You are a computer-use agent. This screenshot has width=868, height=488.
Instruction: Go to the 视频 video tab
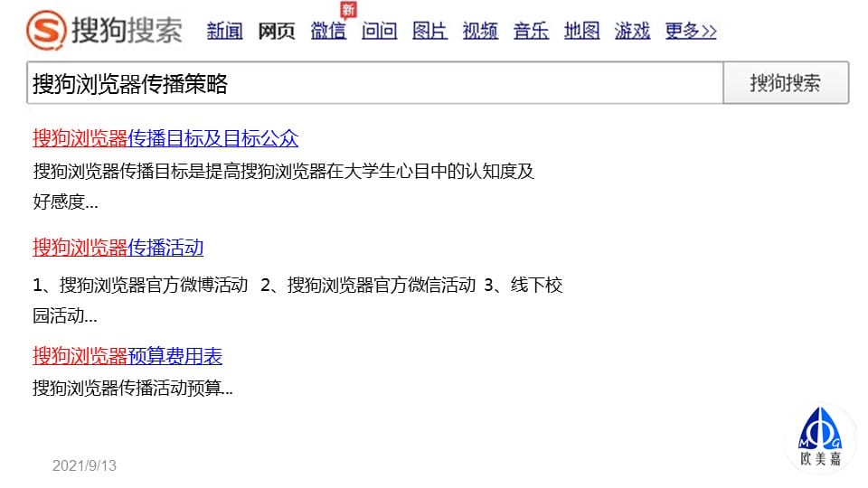(x=480, y=31)
